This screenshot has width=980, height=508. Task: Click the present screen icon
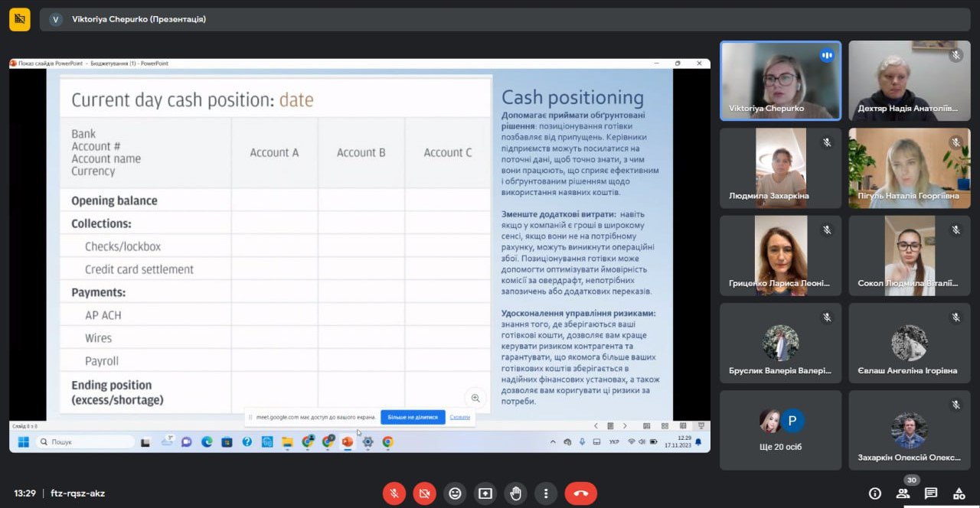tap(485, 493)
